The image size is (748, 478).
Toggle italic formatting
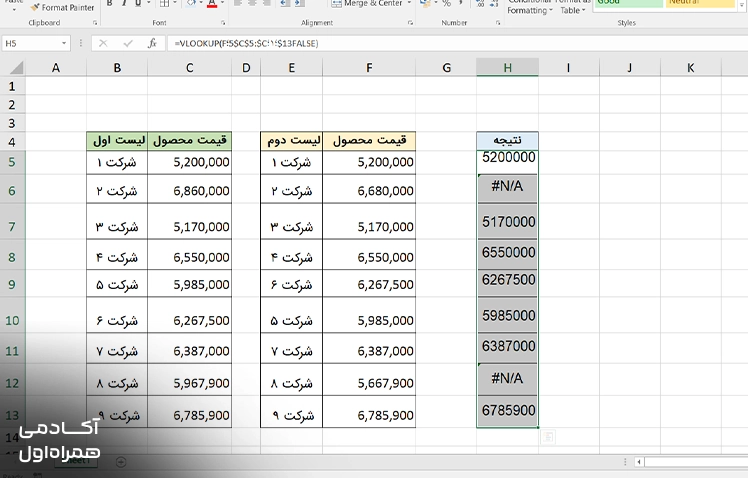124,3
